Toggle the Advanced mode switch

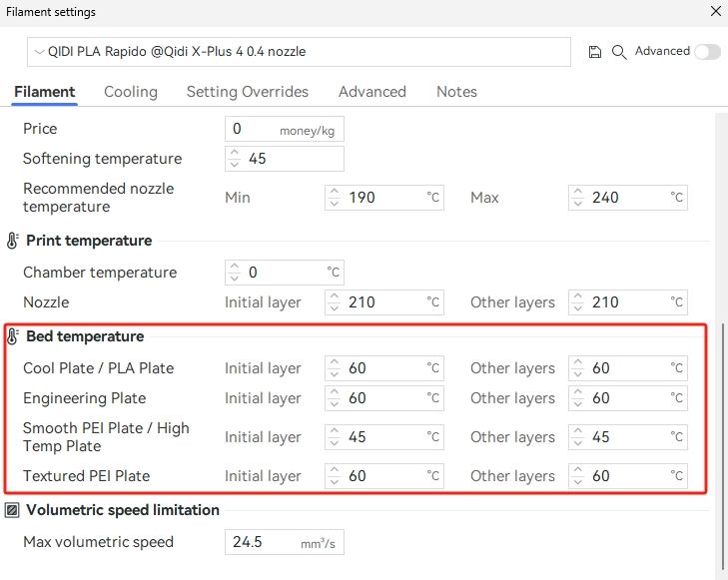(x=707, y=52)
